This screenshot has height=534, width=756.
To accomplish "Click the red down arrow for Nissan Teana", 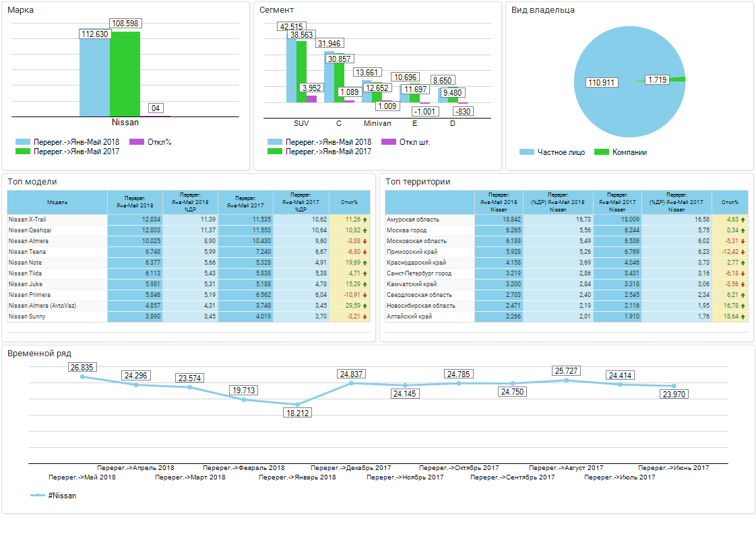I will 365,252.
